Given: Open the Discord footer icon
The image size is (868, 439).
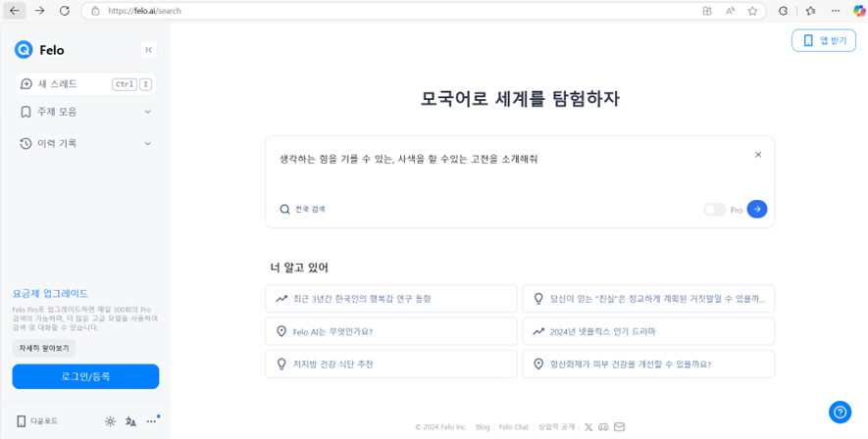Looking at the screenshot, I should click(604, 427).
